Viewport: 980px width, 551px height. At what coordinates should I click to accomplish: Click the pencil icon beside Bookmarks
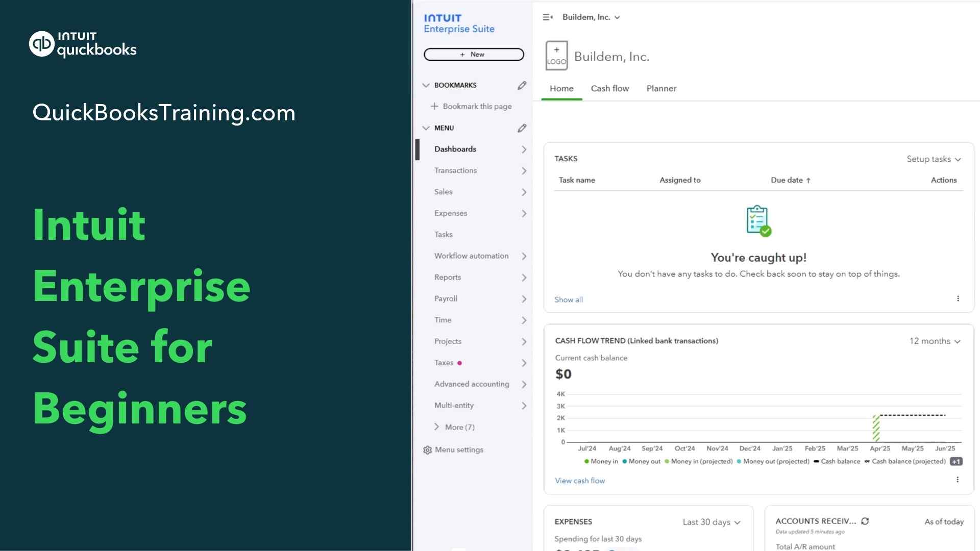[x=522, y=85]
